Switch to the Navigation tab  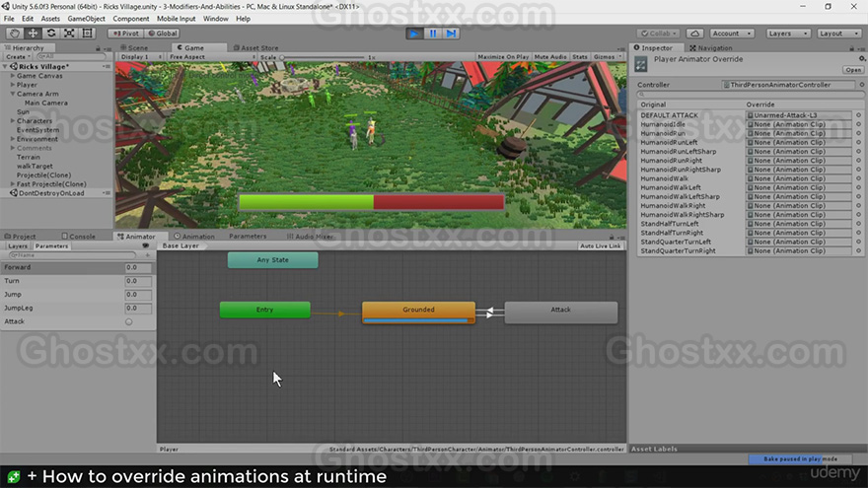(x=711, y=48)
